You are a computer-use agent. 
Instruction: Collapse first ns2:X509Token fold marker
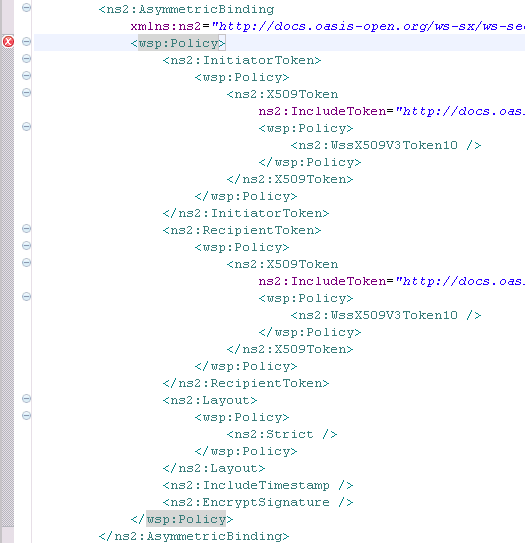coord(26,92)
